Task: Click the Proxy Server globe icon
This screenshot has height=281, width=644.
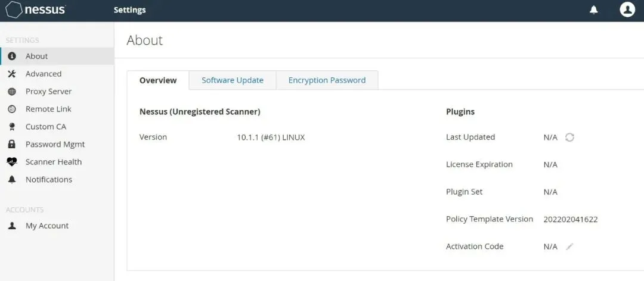Action: tap(12, 92)
